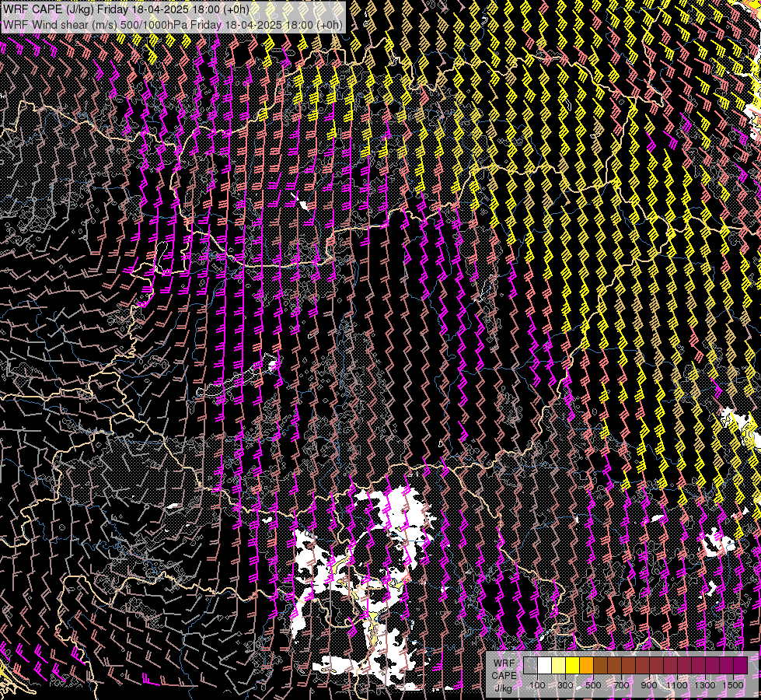Viewport: 761px width, 700px height.
Task: Select the white CAPE legend swatch
Action: pyautogui.click(x=545, y=665)
